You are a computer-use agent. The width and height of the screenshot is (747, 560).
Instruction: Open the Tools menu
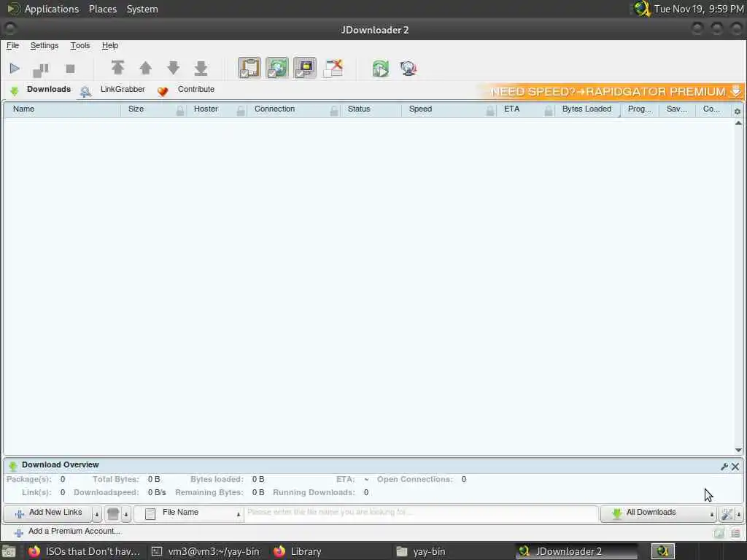coord(80,46)
